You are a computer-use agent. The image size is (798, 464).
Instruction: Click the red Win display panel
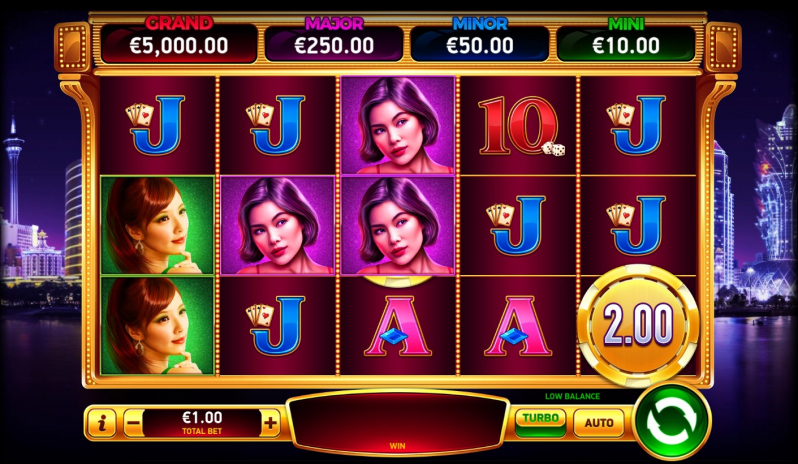(x=397, y=423)
